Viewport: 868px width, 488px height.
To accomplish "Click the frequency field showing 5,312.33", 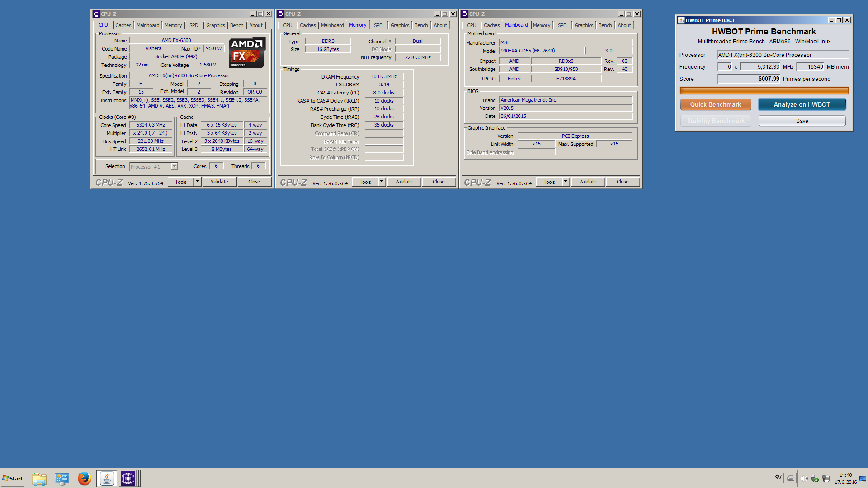I will pyautogui.click(x=760, y=66).
